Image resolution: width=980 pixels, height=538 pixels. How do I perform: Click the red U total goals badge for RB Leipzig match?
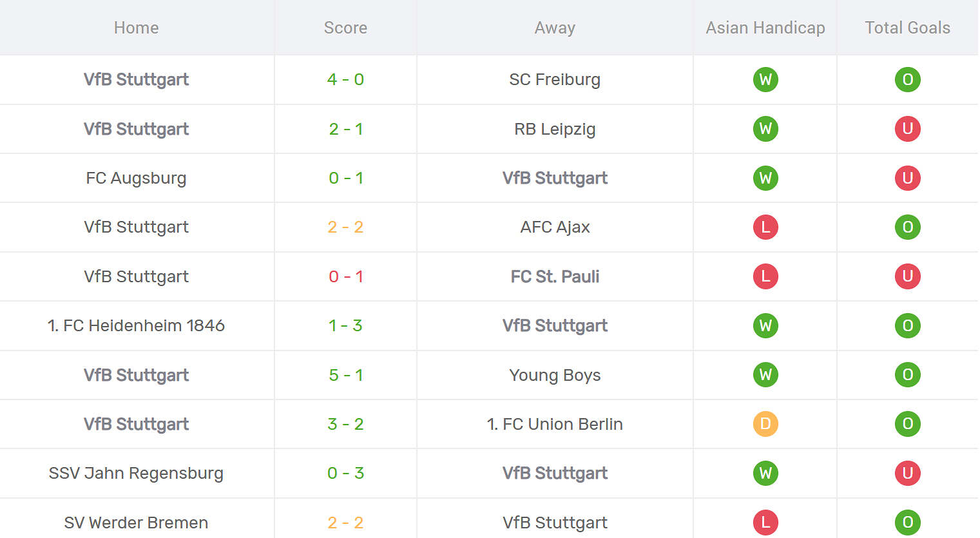click(x=907, y=129)
